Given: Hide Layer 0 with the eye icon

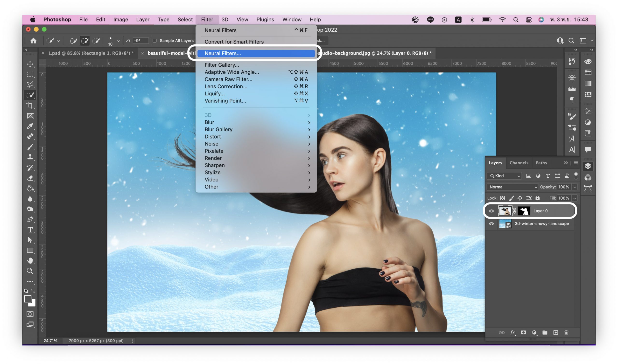Looking at the screenshot, I should pos(491,211).
